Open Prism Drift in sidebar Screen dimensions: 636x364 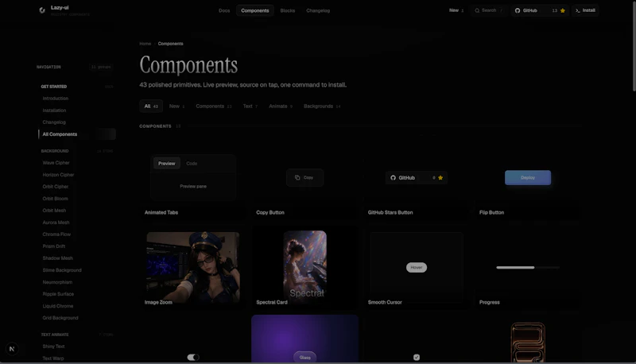pos(54,246)
